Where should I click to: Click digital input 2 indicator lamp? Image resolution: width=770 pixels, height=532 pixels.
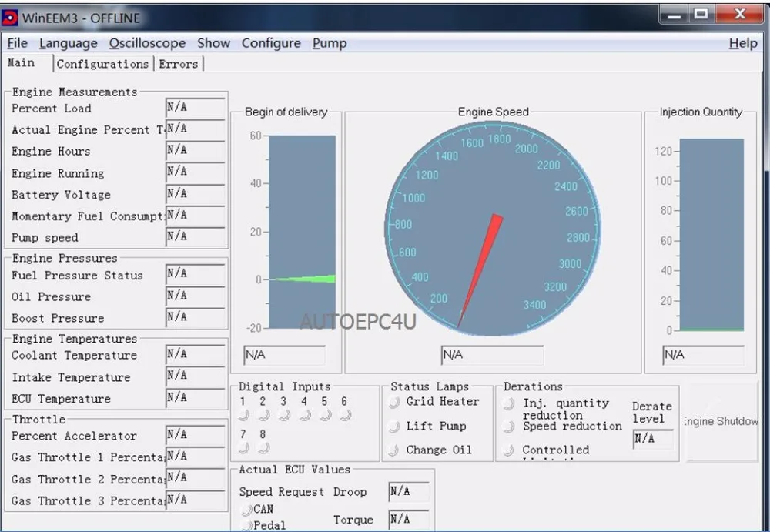(263, 415)
